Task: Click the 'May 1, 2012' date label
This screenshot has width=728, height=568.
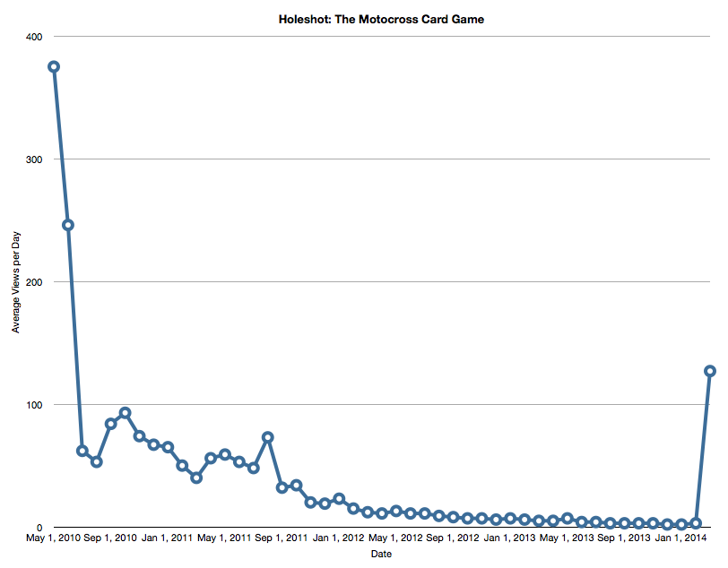Action: pyautogui.click(x=395, y=538)
